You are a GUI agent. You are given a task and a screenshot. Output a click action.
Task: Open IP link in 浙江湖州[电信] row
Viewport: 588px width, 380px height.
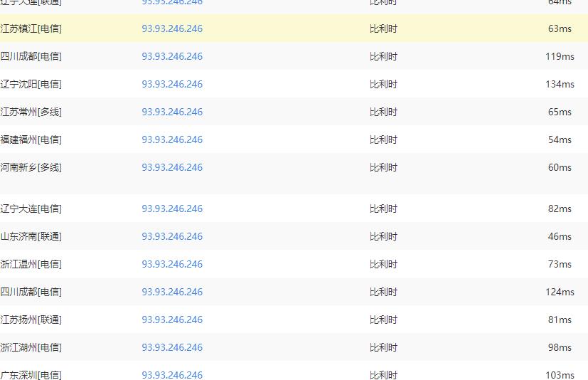pyautogui.click(x=172, y=348)
